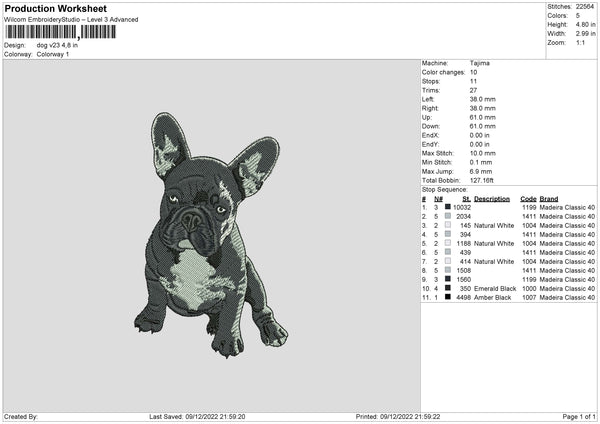
Task: Click the Page 1 of 1 indicator
Action: coord(575,416)
